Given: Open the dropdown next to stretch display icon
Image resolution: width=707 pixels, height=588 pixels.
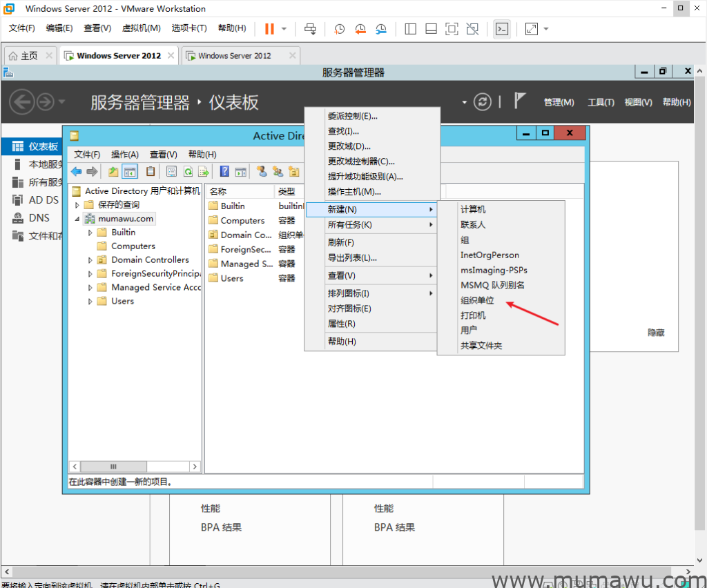Looking at the screenshot, I should click(546, 29).
